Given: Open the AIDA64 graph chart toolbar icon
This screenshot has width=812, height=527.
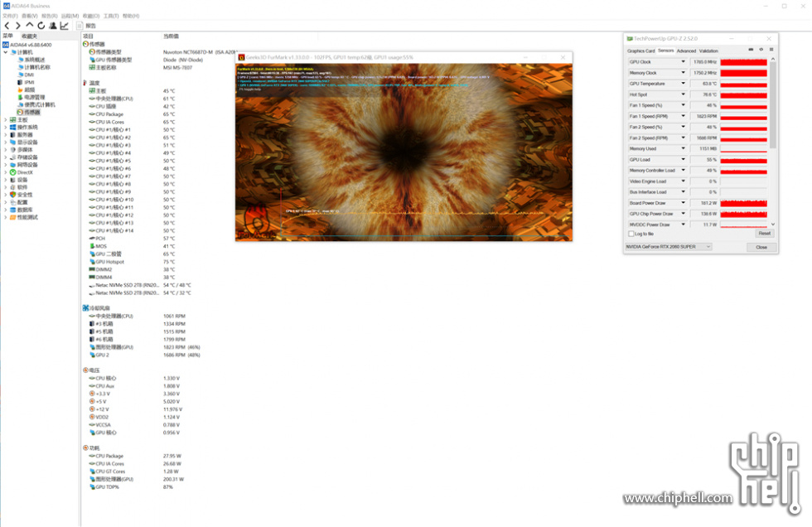Looking at the screenshot, I should [65, 26].
